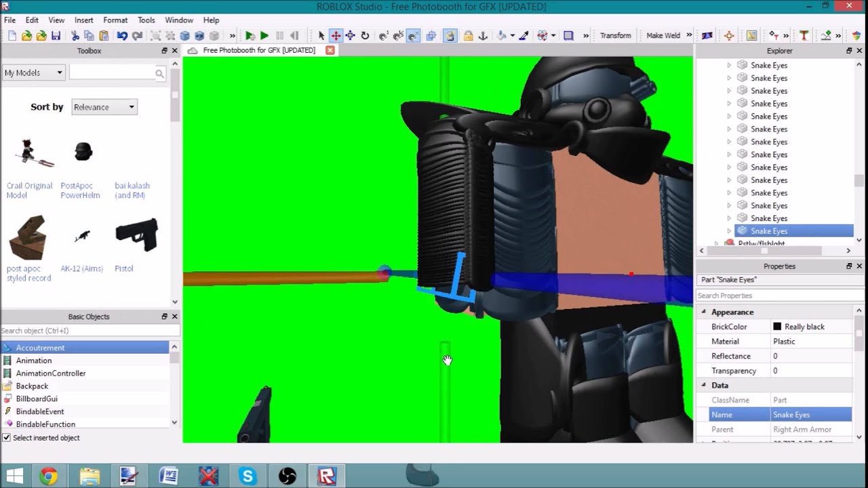868x488 pixels.
Task: Toggle the collisions tool icon
Action: pyautogui.click(x=431, y=36)
